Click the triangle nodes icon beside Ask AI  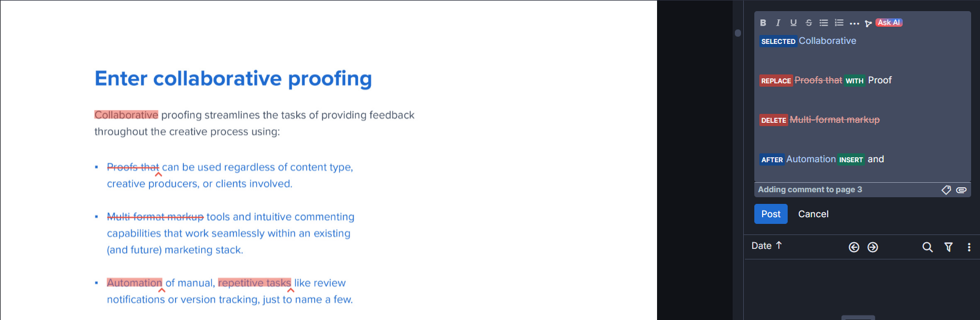(x=868, y=23)
